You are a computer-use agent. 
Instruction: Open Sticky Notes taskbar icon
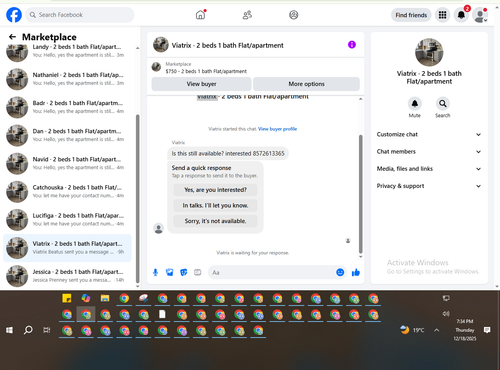click(67, 298)
